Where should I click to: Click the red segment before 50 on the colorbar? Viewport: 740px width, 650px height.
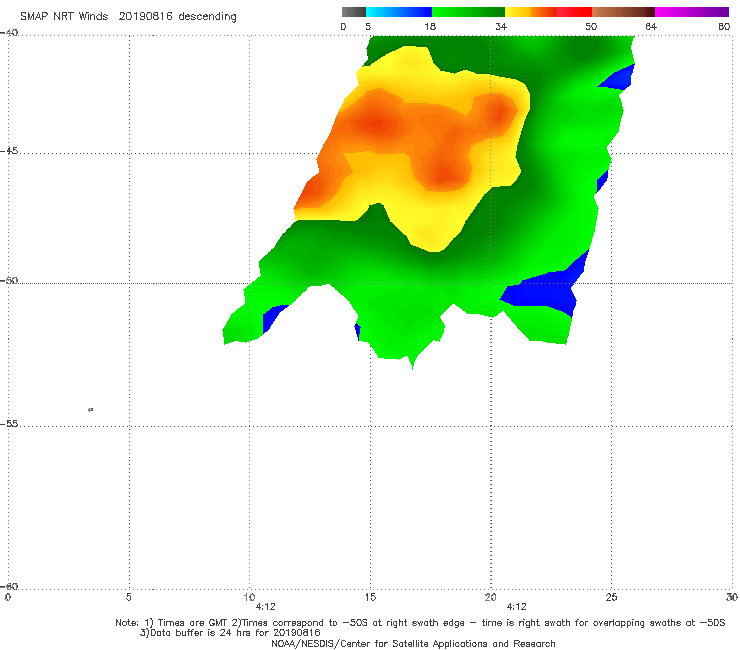[x=574, y=12]
